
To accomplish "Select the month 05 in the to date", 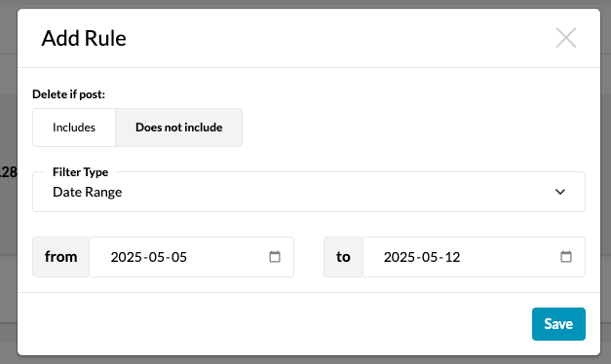I will coord(430,257).
